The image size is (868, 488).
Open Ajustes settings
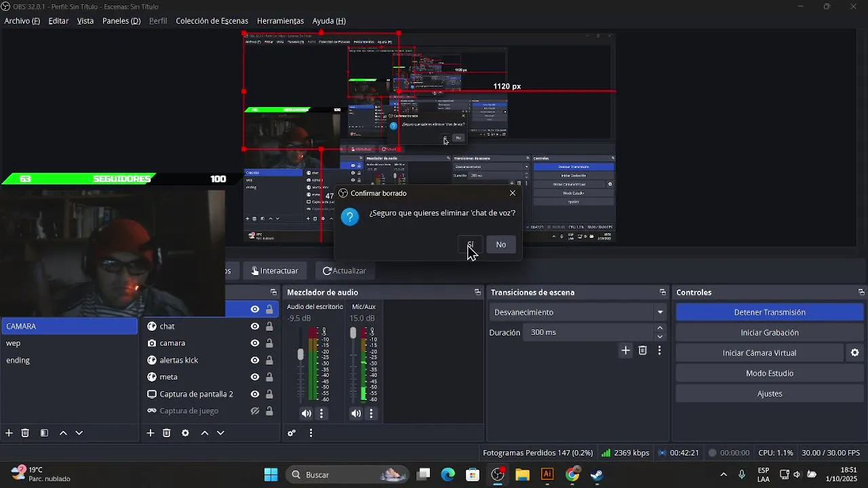coord(770,394)
